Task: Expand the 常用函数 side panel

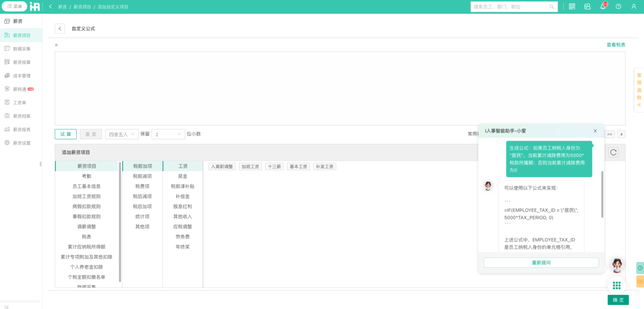Action: point(639,90)
